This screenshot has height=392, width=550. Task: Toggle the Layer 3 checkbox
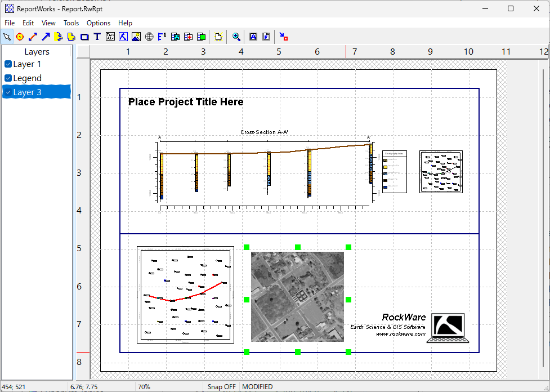click(x=8, y=92)
